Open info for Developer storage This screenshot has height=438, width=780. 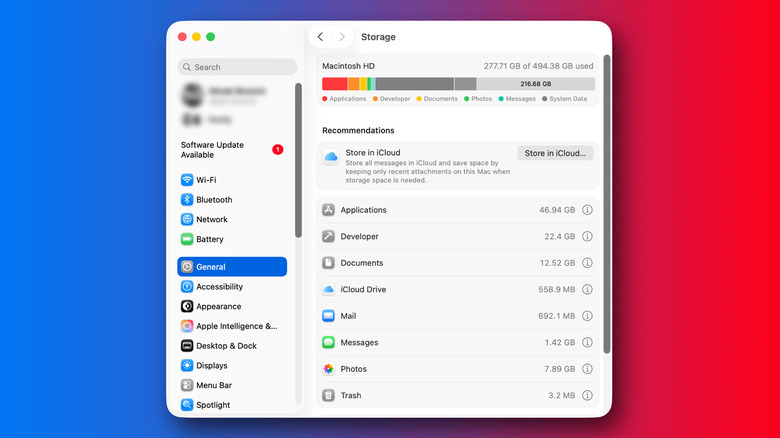(587, 236)
